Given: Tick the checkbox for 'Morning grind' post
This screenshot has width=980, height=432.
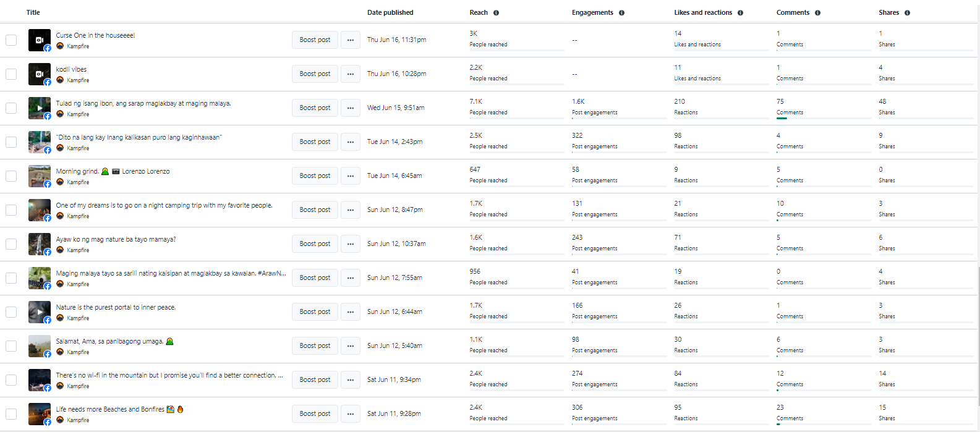Looking at the screenshot, I should click(x=11, y=176).
